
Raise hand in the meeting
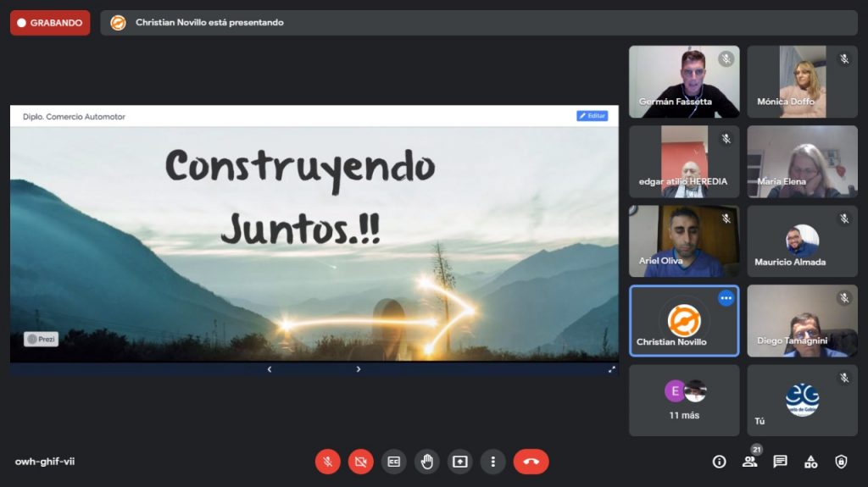[427, 462]
